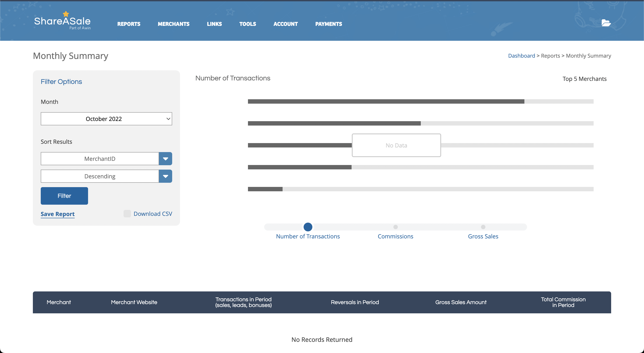Follow the Dashboard breadcrumb link

click(x=522, y=56)
